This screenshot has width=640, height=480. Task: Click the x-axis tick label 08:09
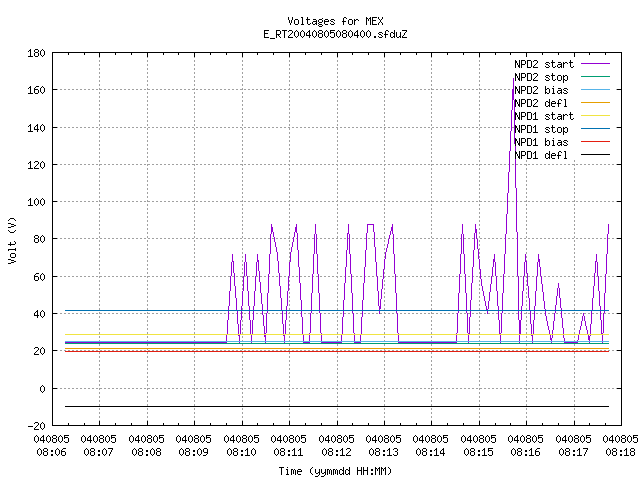(193, 452)
